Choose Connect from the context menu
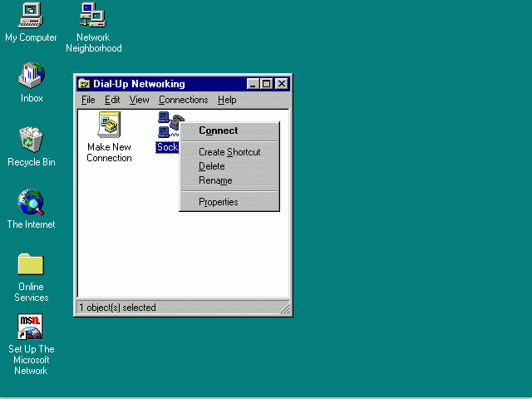 [x=229, y=131]
